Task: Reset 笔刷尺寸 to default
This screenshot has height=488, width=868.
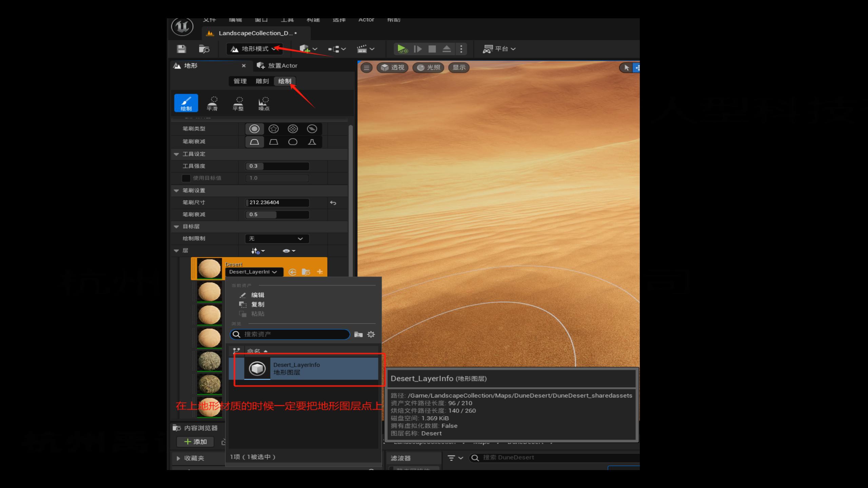Action: (333, 203)
